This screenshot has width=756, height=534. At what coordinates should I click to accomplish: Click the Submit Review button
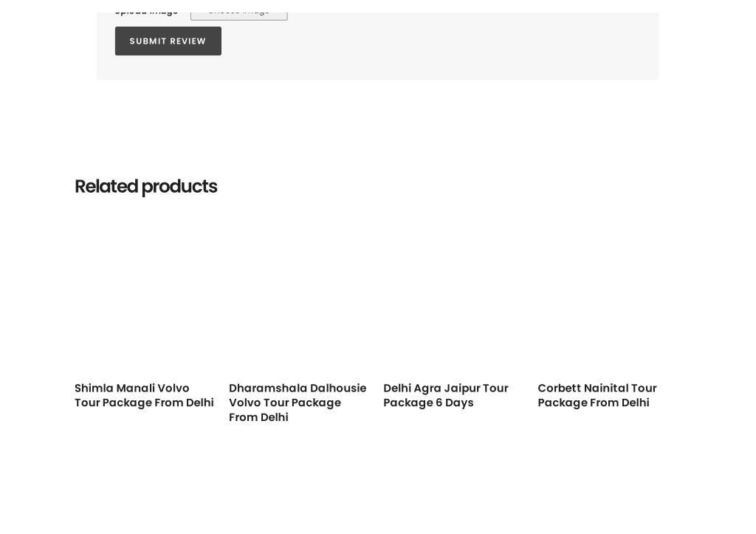pos(168,41)
